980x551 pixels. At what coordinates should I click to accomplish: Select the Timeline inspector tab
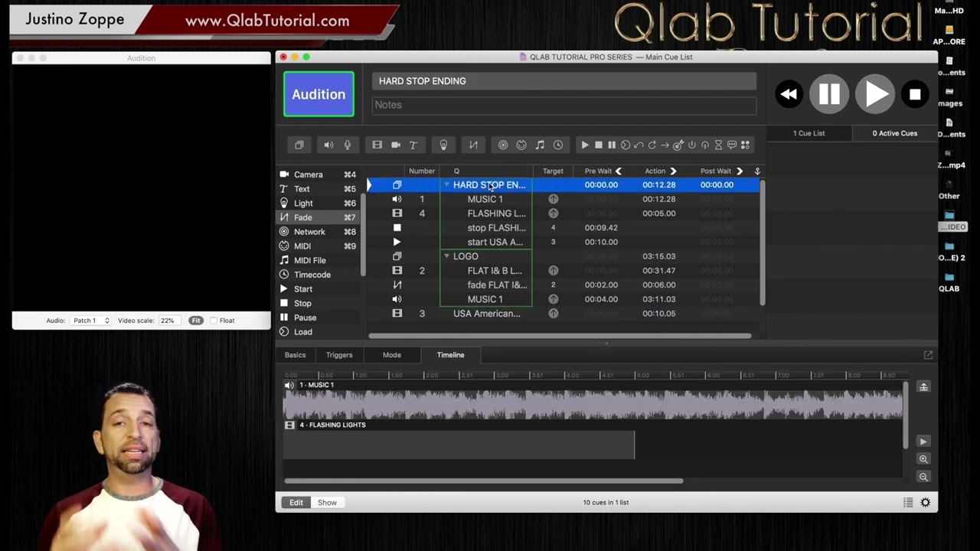[x=450, y=355]
